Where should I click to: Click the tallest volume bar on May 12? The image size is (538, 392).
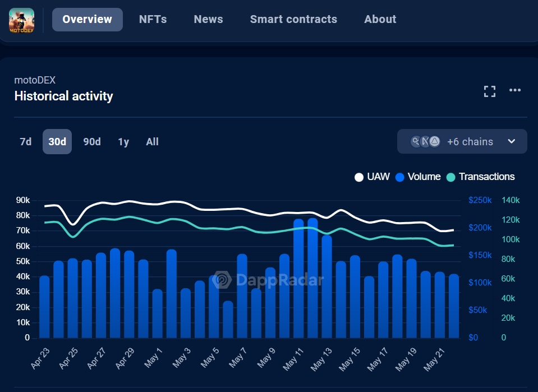[312, 278]
